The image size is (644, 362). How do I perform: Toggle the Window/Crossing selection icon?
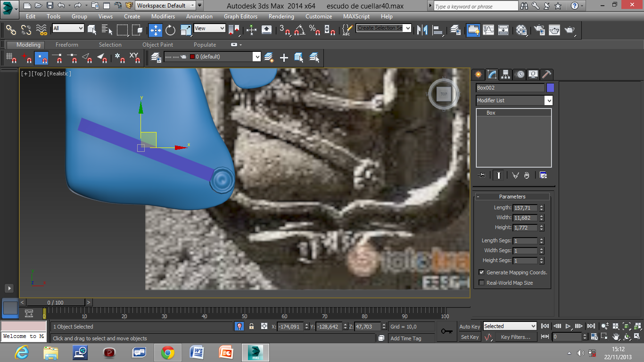(138, 30)
